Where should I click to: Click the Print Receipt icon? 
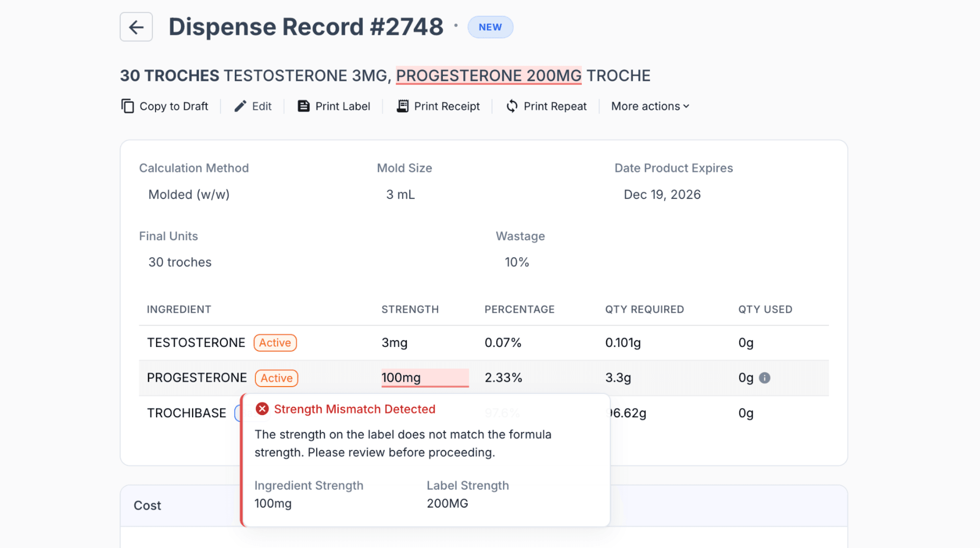coord(403,106)
